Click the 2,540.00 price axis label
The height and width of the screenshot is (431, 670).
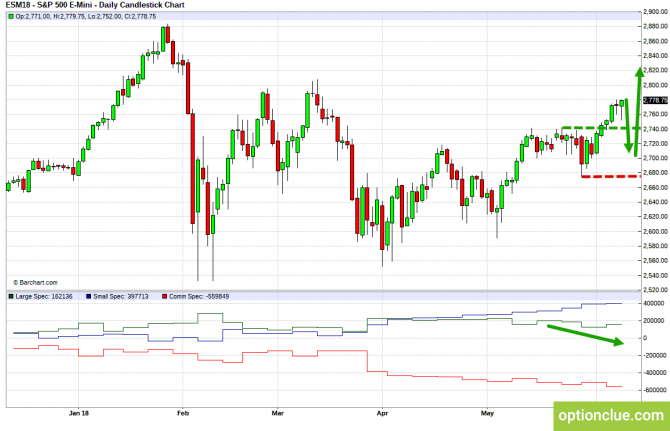[655, 276]
